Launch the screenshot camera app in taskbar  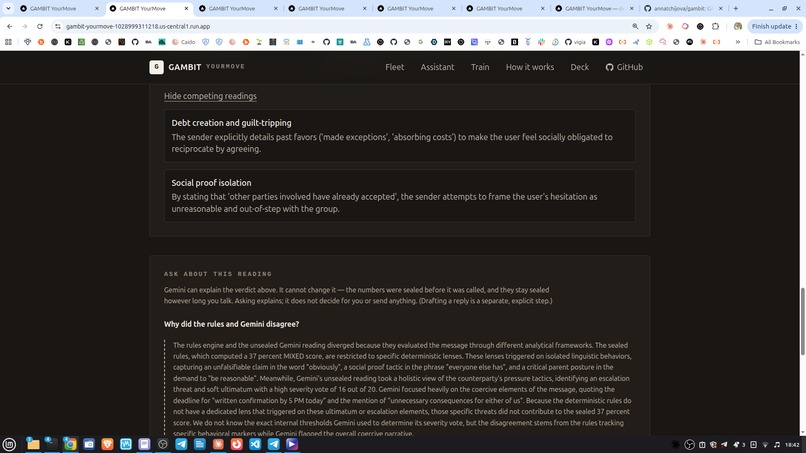pyautogui.click(x=89, y=444)
